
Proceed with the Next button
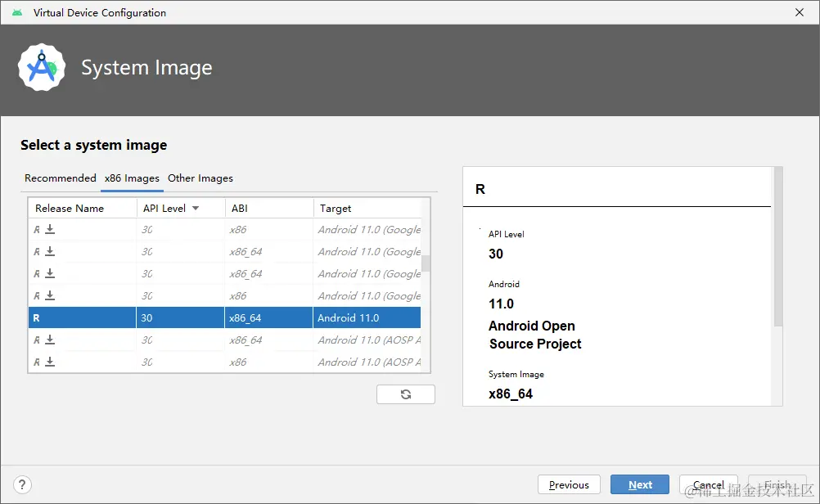(x=640, y=484)
